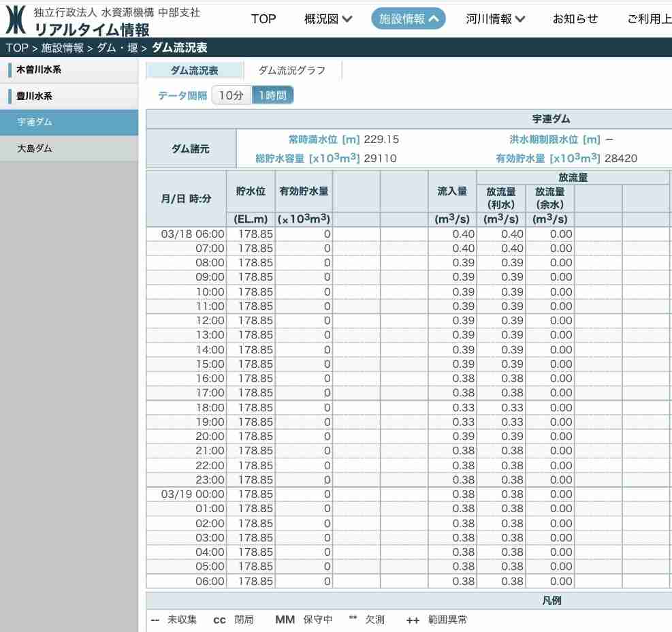Click the 12:00 row timestamp
This screenshot has width=672, height=632.
tap(210, 321)
